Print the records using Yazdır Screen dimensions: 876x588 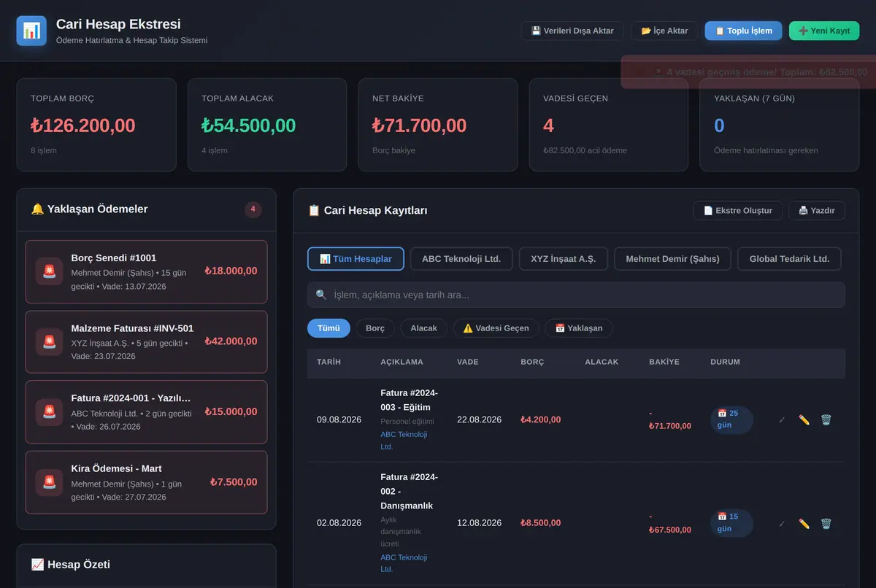click(817, 211)
